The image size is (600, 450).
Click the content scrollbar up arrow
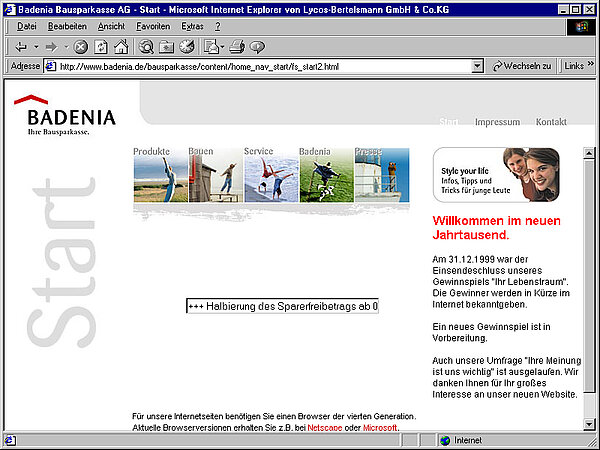pyautogui.click(x=589, y=153)
